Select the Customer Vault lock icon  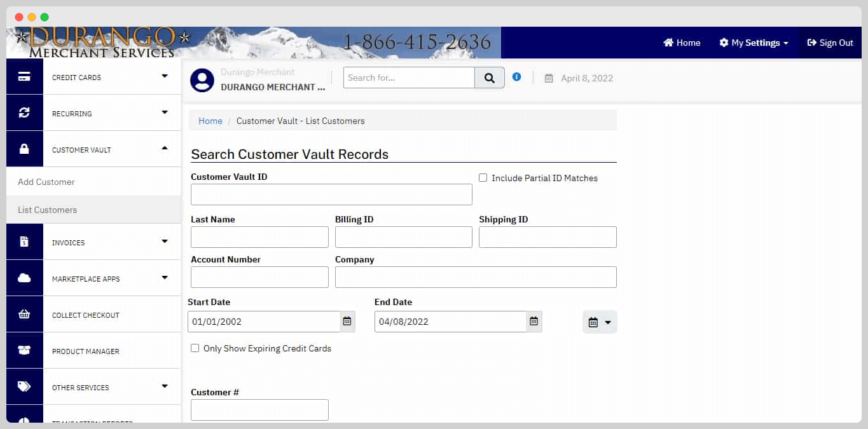tap(24, 149)
